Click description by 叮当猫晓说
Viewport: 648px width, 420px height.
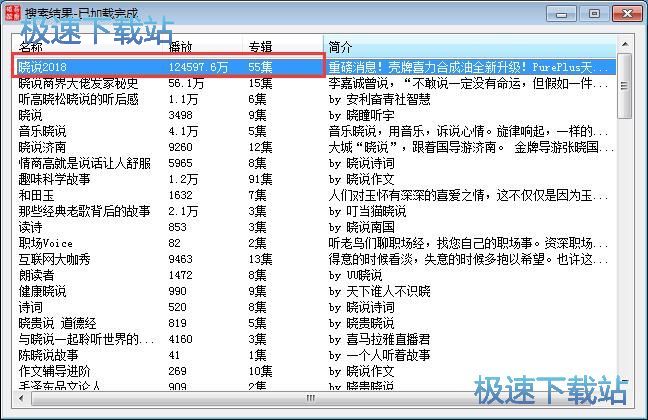pyautogui.click(x=367, y=211)
